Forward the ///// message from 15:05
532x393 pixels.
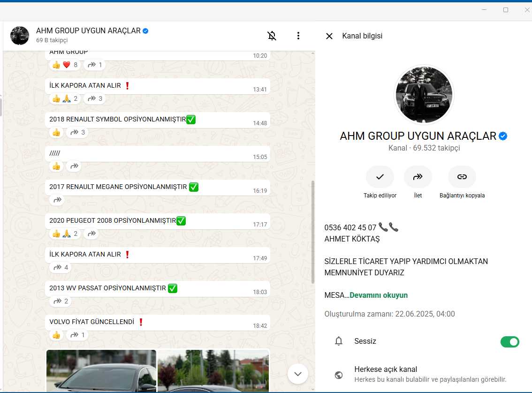74,166
